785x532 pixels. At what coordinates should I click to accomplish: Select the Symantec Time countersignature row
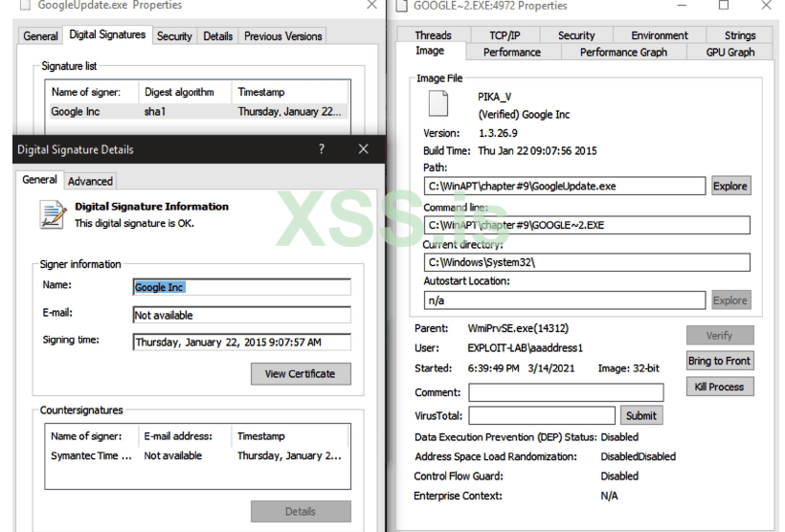coord(198,455)
